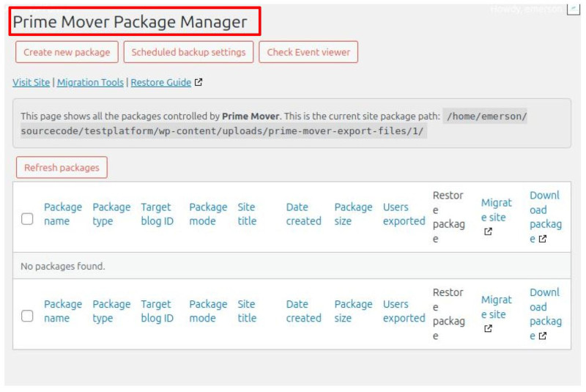Sort by Date created in header row
Image resolution: width=586 pixels, height=392 pixels.
click(x=303, y=214)
